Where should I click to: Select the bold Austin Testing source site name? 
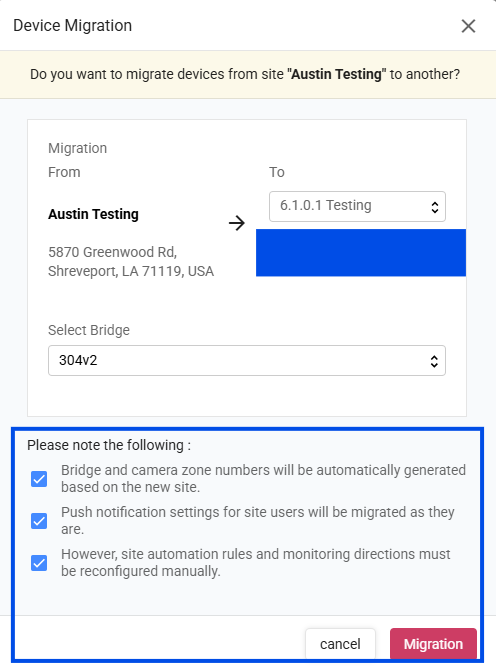click(x=93, y=214)
